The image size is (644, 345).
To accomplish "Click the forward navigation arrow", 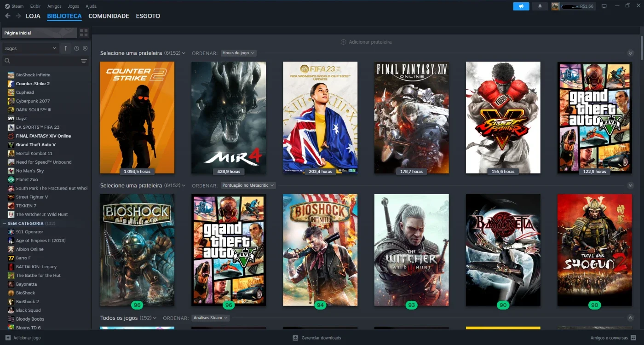I will pyautogui.click(x=18, y=16).
